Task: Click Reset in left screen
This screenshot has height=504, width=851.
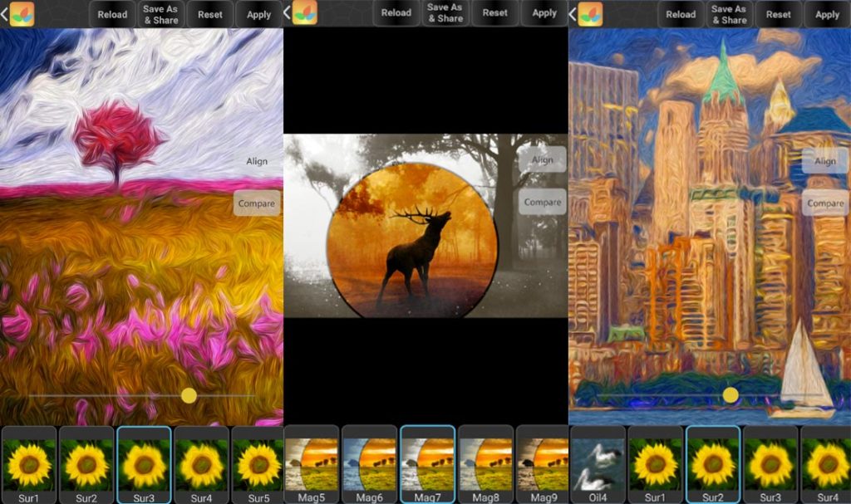Action: 210,15
